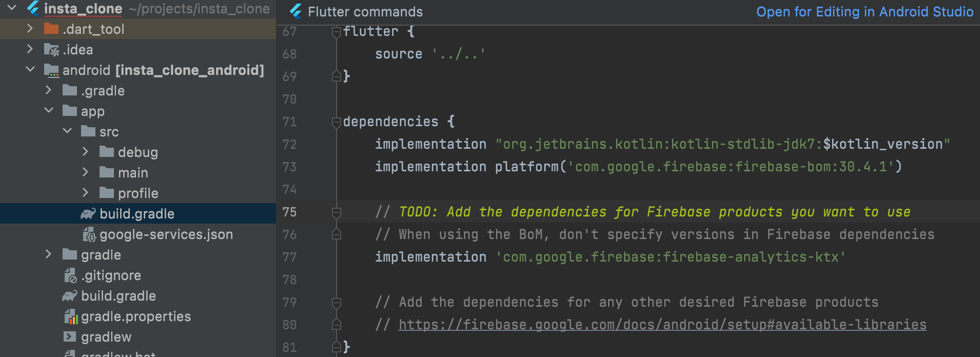Click the debug folder icon

click(x=107, y=152)
